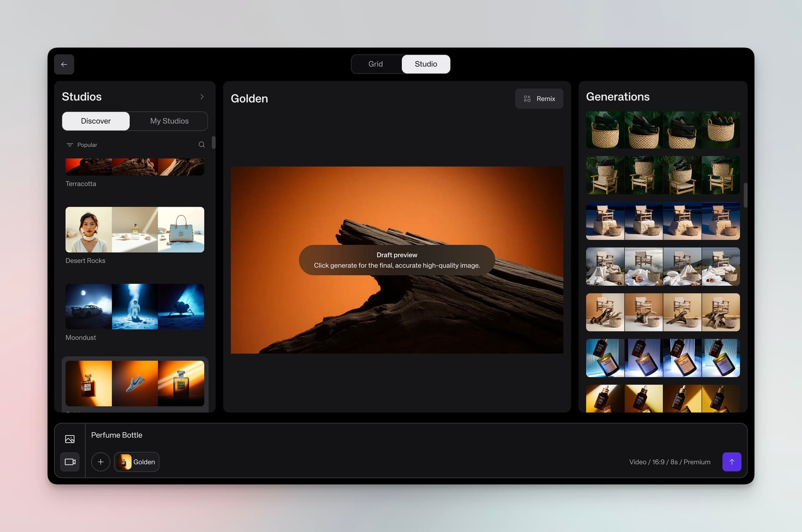Click the Golden title in the center panel
This screenshot has width=802, height=532.
coord(249,99)
